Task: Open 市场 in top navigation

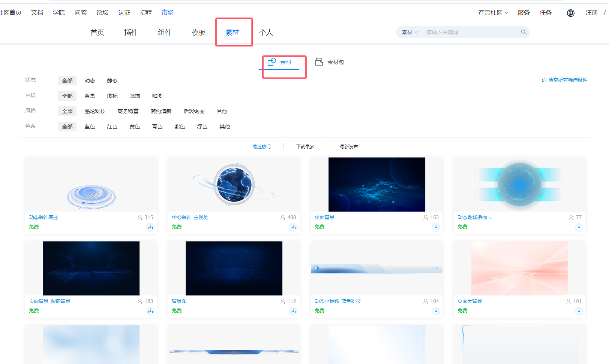Action: pos(168,12)
